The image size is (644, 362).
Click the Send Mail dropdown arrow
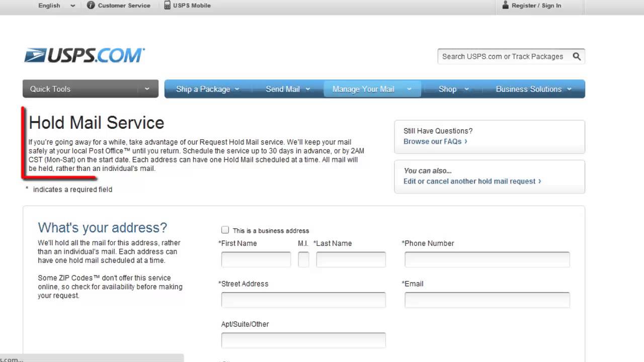[x=307, y=89]
